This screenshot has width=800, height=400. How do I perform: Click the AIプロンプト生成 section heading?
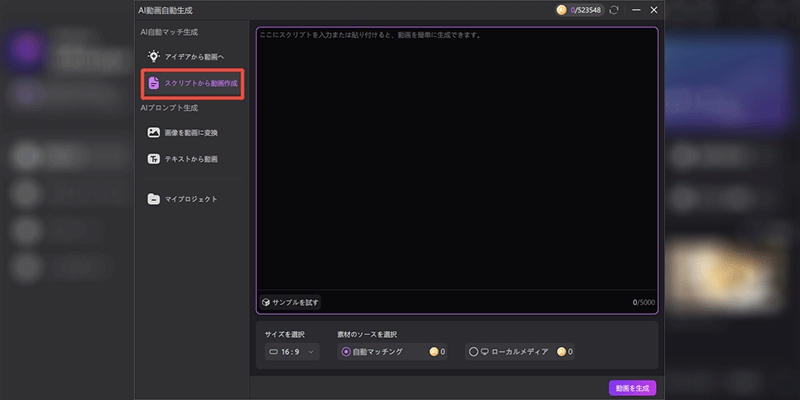(169, 108)
